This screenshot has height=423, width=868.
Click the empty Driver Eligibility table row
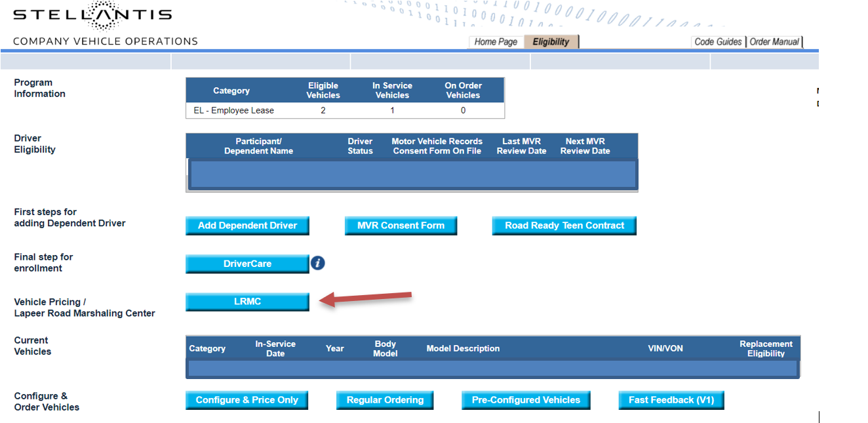412,174
